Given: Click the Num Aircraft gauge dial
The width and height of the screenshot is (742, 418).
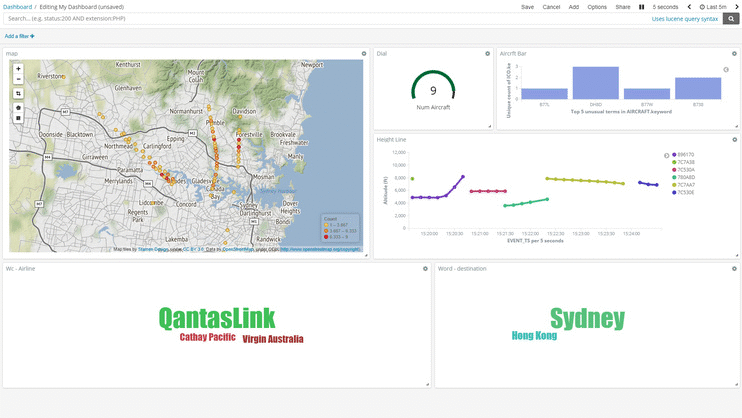Looking at the screenshot, I should (433, 85).
